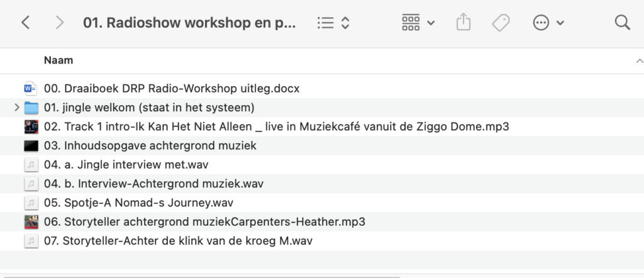The height and width of the screenshot is (278, 644).
Task: Open the Search magnifier icon
Action: point(622,23)
